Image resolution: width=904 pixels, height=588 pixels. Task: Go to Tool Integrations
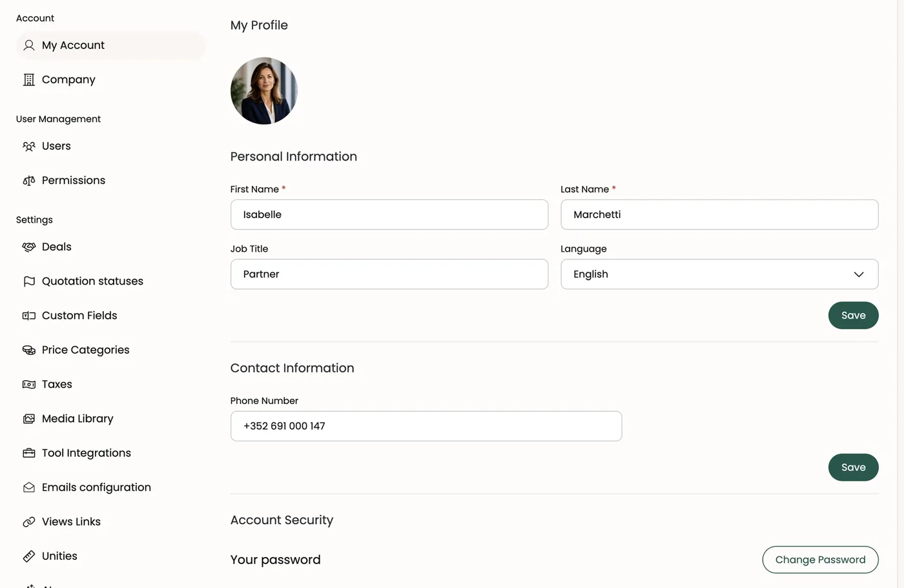[x=110, y=452]
